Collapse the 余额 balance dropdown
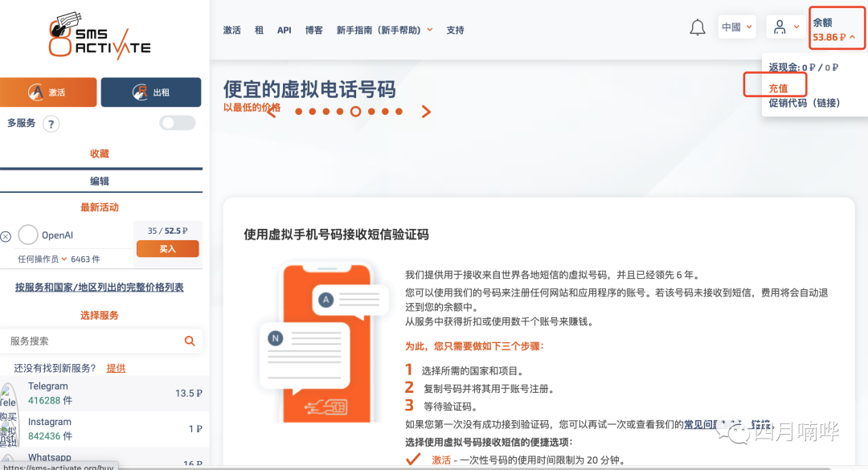 tap(837, 30)
